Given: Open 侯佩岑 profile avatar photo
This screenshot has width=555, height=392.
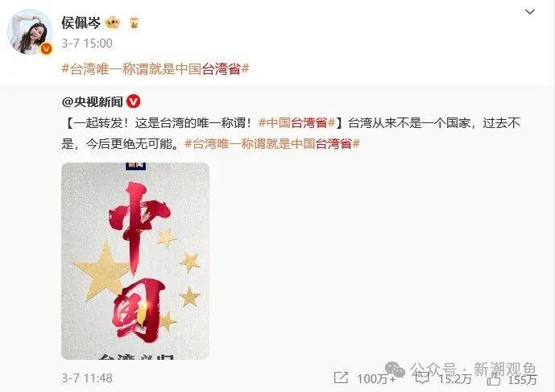Looking at the screenshot, I should (30, 31).
